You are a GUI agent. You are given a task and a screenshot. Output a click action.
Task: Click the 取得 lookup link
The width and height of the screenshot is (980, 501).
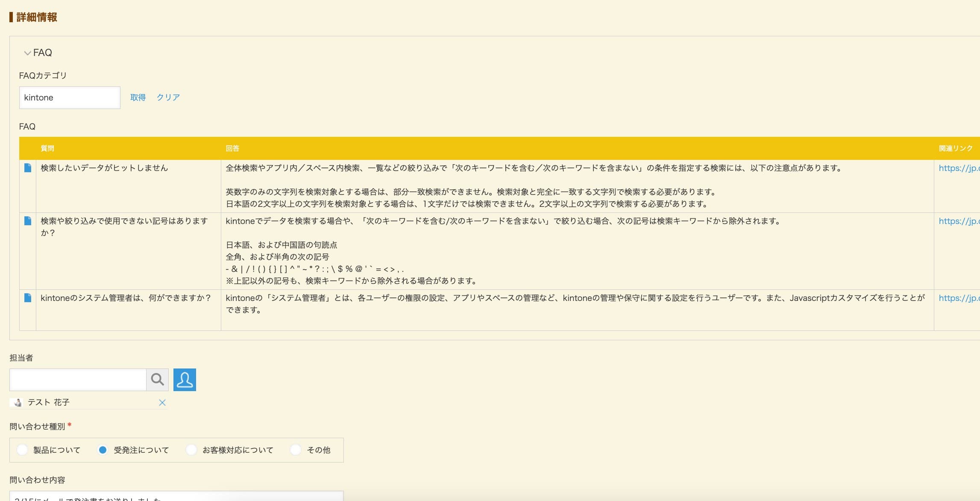pyautogui.click(x=138, y=97)
